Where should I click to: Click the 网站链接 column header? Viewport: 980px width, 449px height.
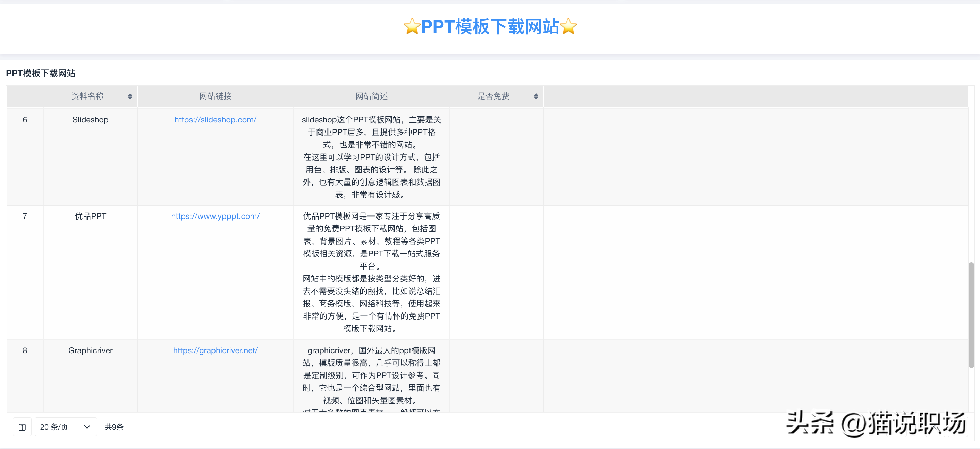[215, 96]
